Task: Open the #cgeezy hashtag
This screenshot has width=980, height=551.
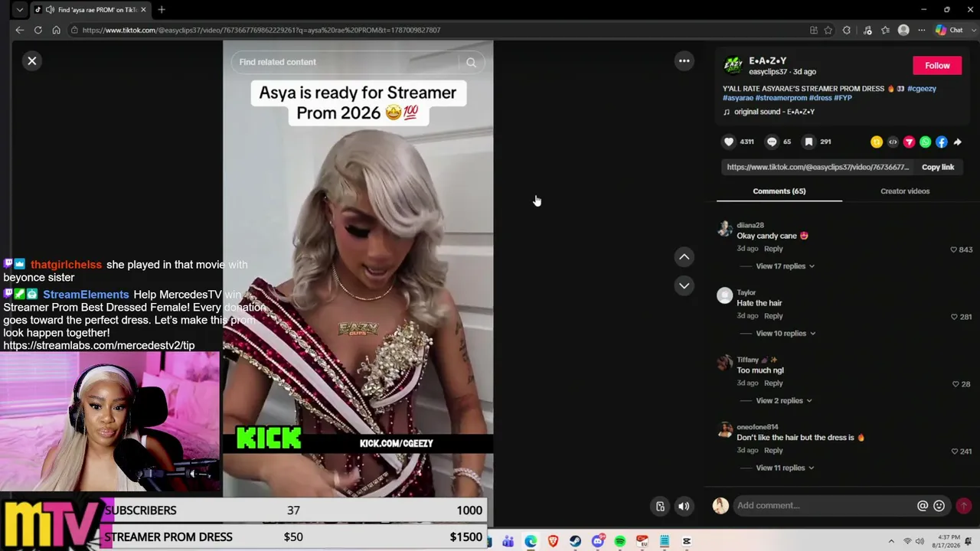Action: [922, 89]
